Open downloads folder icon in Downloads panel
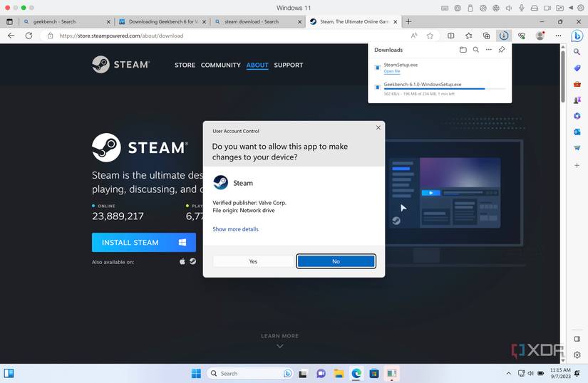 coord(463,49)
